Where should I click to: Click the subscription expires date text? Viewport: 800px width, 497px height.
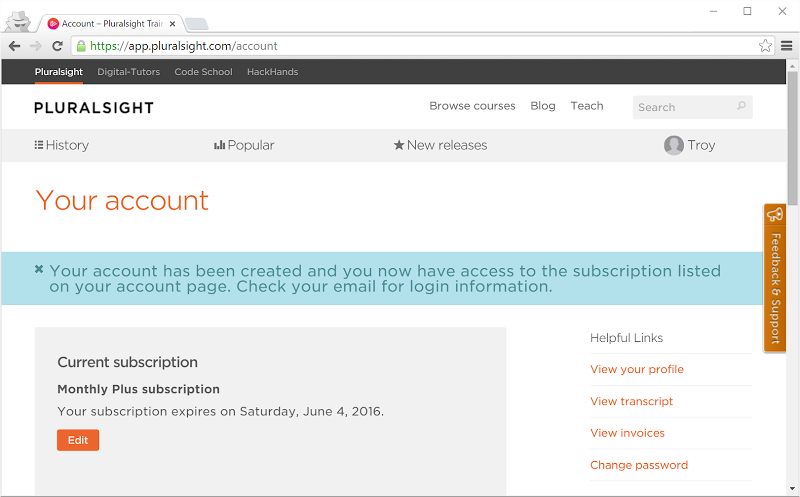coord(220,411)
